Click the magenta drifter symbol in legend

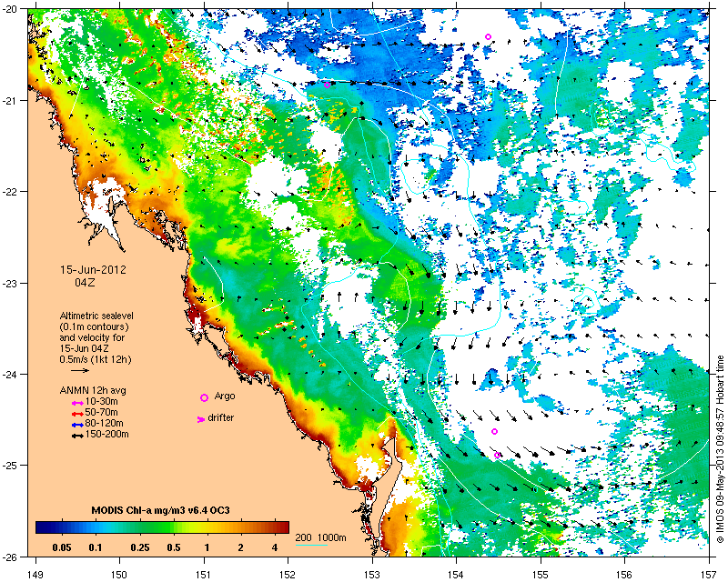click(201, 419)
